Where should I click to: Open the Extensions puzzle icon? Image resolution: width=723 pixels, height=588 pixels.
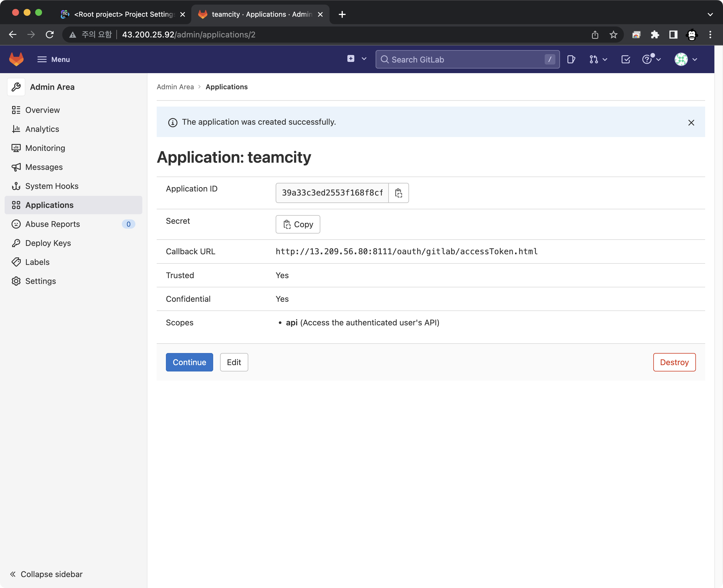coord(655,35)
